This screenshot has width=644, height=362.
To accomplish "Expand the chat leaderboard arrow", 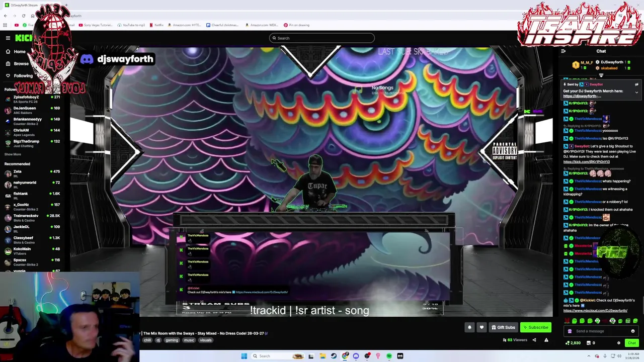I will tap(601, 75).
